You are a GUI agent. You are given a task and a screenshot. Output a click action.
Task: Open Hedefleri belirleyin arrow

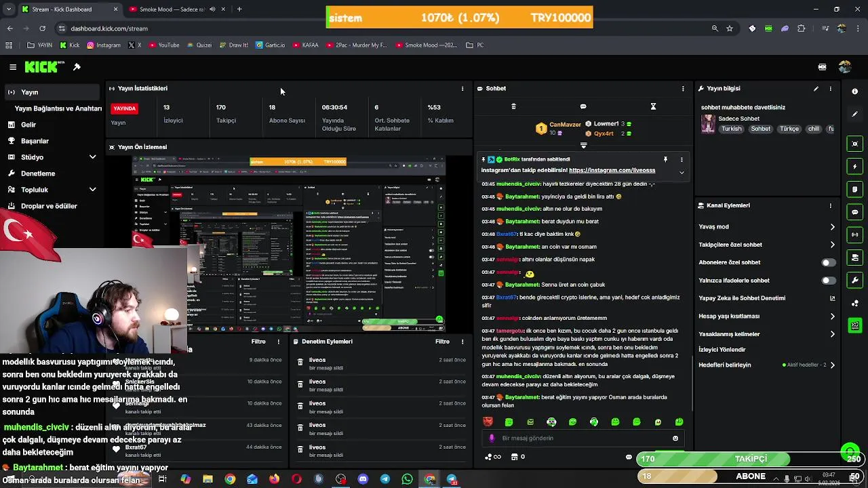pyautogui.click(x=833, y=365)
